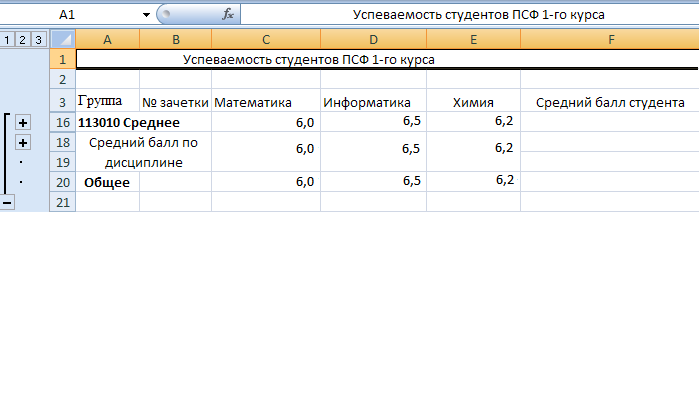The width and height of the screenshot is (699, 395).
Task: Select column F header
Action: [610, 39]
